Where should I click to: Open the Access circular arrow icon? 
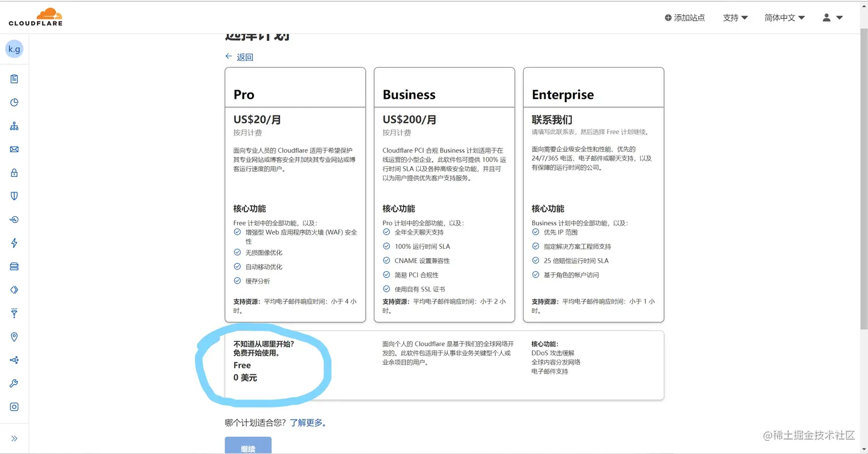[x=14, y=220]
